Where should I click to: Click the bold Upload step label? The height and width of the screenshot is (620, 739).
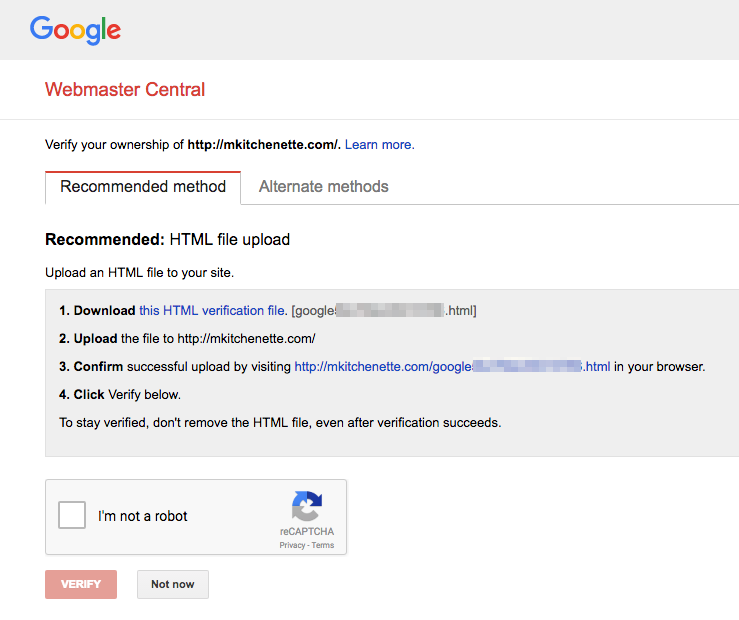tap(96, 339)
